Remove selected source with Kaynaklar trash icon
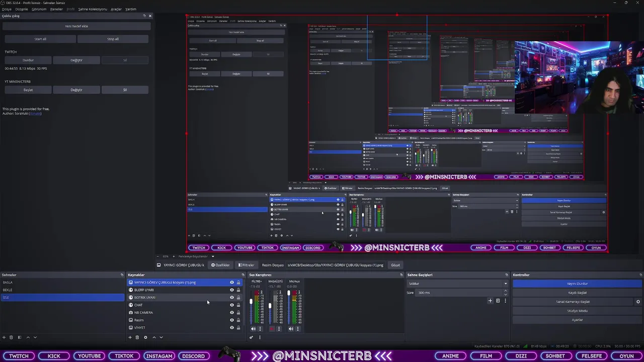The image size is (644, 362). pyautogui.click(x=137, y=337)
